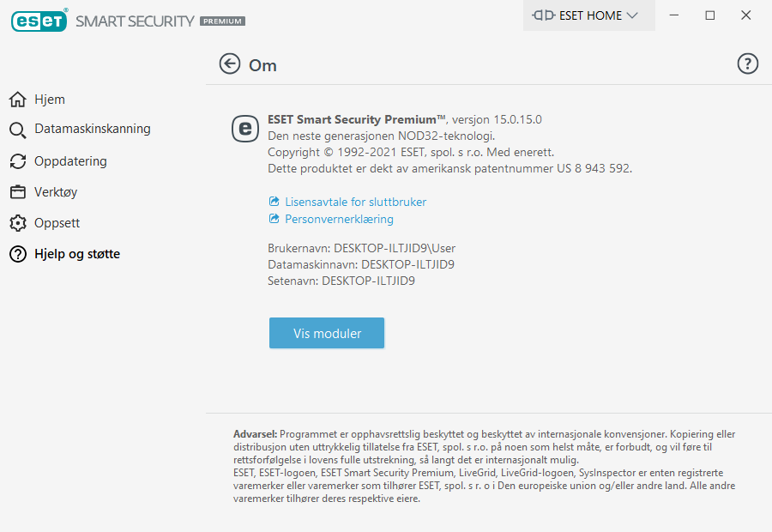Click the external link icon beside Personvernerklæring

tap(274, 218)
